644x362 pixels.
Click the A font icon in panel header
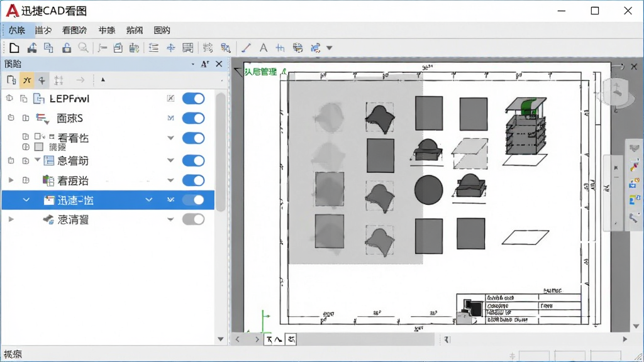[205, 64]
